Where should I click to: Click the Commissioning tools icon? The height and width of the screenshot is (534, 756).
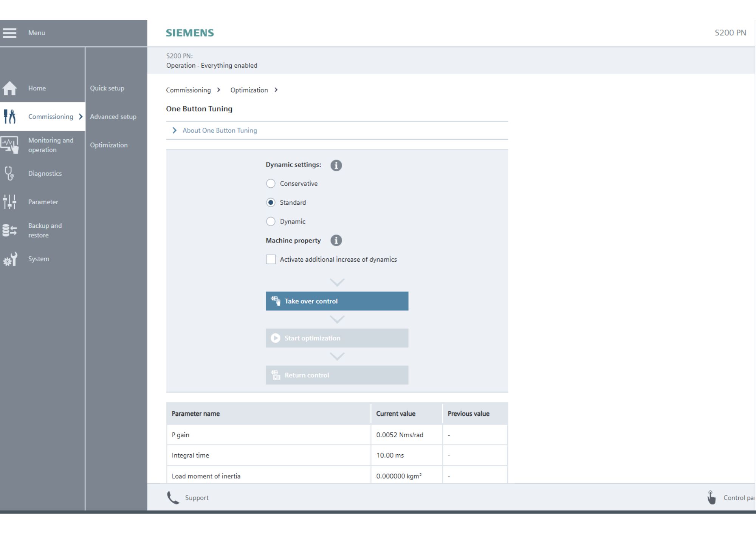[x=9, y=117]
